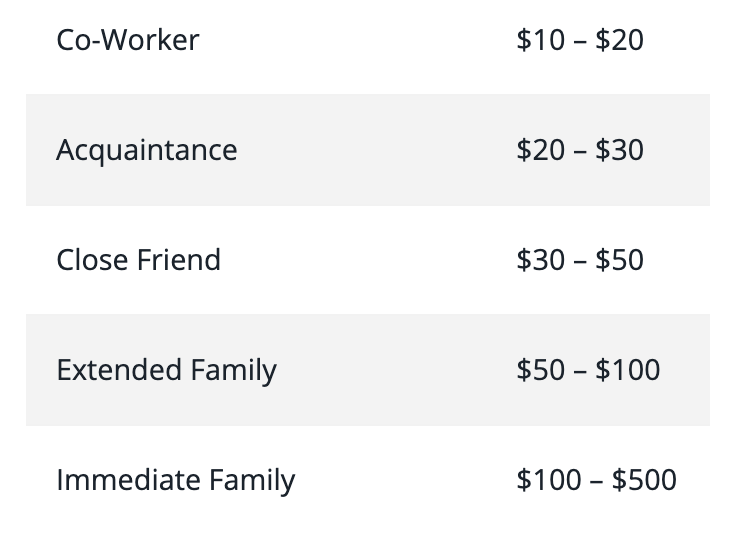734x534 pixels.
Task: Click the $30 lower amount for Close Friend
Action: coord(541,260)
